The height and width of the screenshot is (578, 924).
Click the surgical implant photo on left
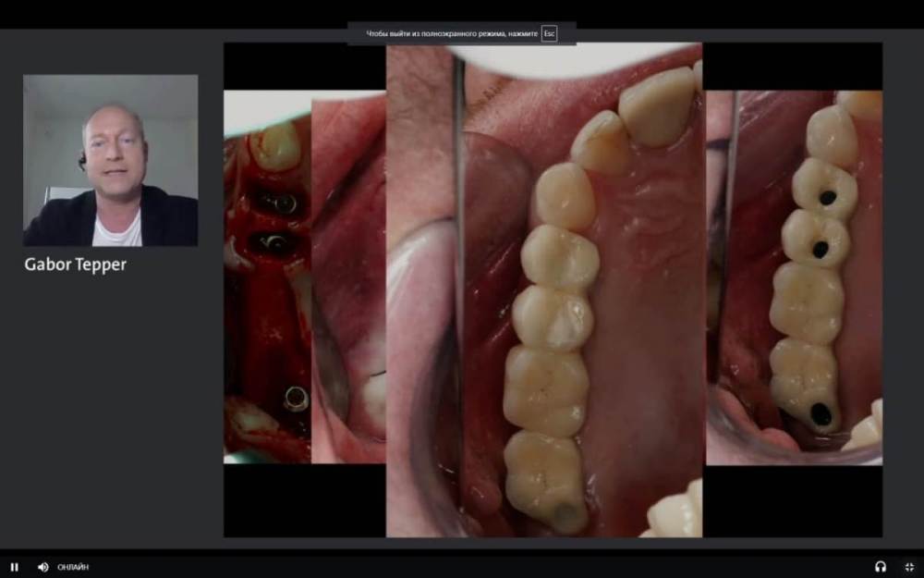(x=267, y=277)
